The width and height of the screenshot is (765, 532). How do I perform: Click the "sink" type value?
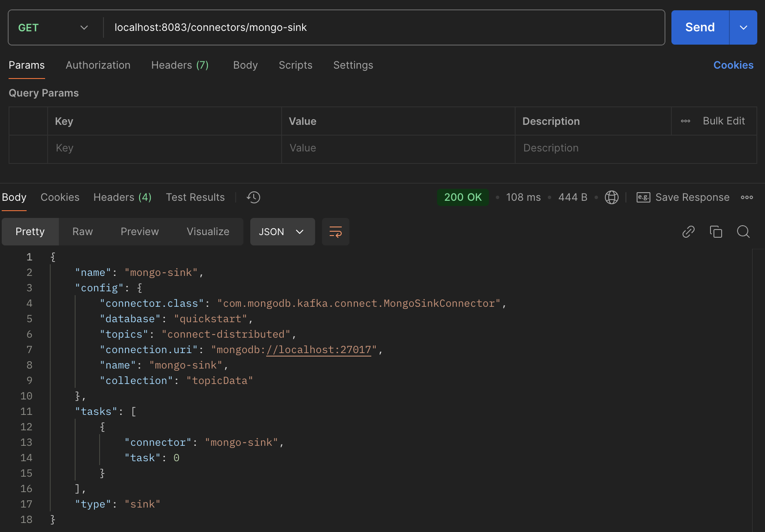pyautogui.click(x=143, y=505)
